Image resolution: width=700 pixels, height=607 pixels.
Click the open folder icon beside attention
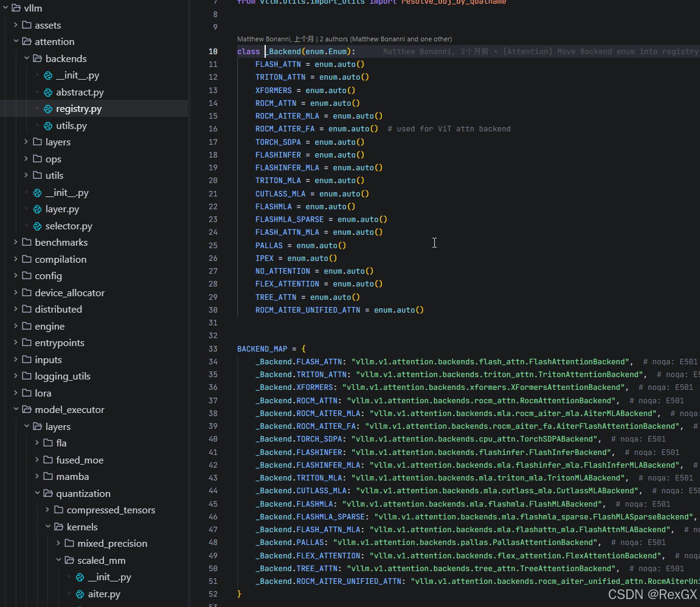point(27,41)
